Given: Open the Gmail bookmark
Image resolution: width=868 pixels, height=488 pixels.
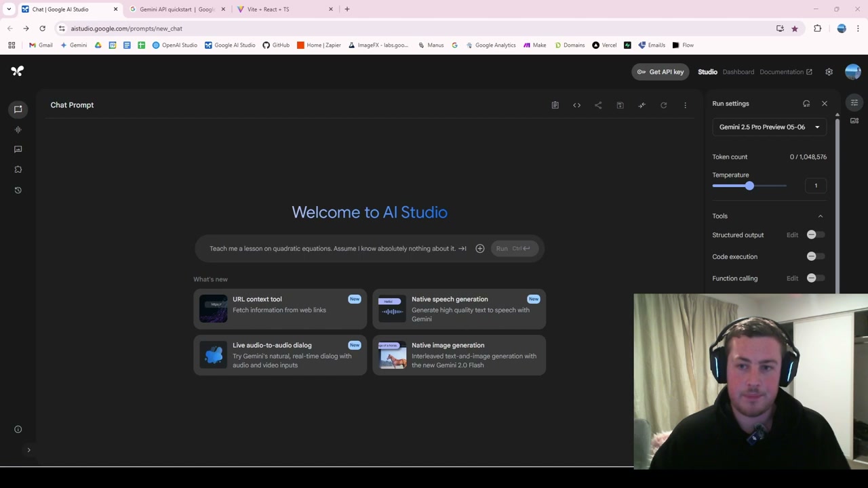Looking at the screenshot, I should click(x=41, y=45).
